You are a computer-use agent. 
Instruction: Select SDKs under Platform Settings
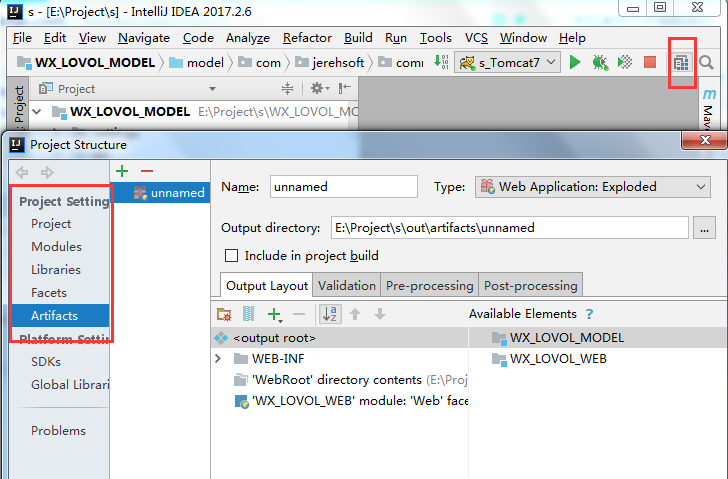(x=46, y=362)
